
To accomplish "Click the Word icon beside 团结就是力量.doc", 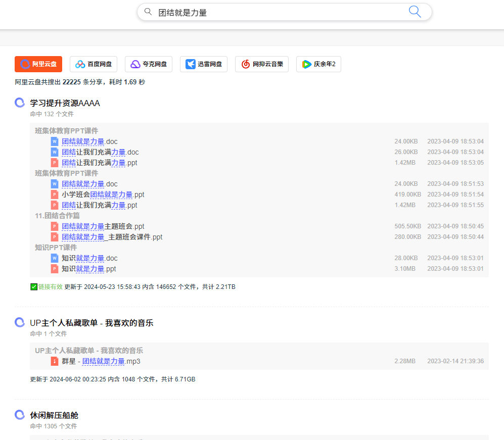I will [x=54, y=141].
